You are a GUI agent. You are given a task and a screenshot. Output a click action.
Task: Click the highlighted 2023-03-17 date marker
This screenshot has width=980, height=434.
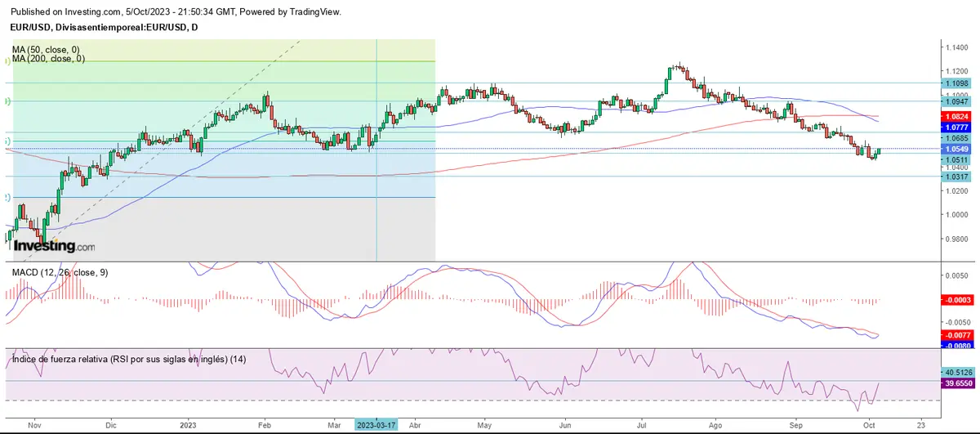tap(378, 425)
